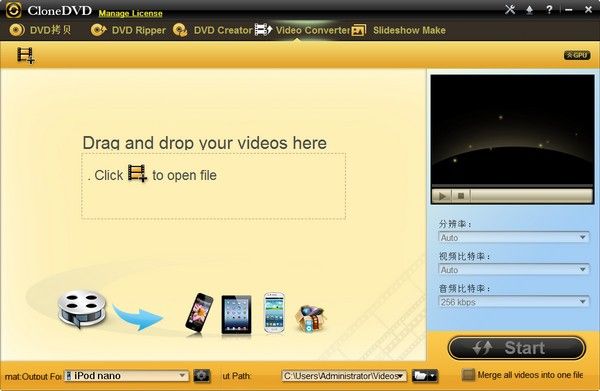600x391 pixels.
Task: Select the Video Converter tab
Action: coord(302,30)
